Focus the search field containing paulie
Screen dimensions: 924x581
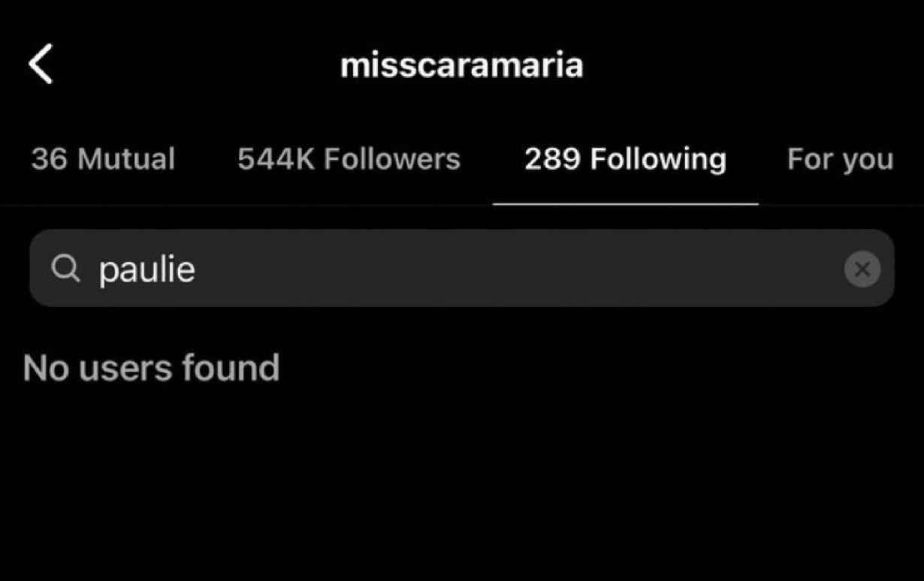[x=462, y=268]
